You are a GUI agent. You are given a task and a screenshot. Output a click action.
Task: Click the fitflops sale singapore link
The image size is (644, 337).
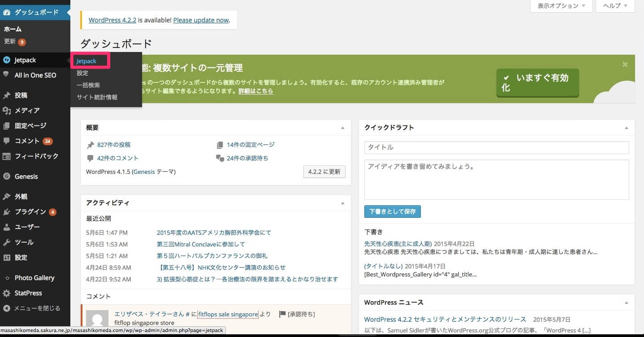(228, 315)
